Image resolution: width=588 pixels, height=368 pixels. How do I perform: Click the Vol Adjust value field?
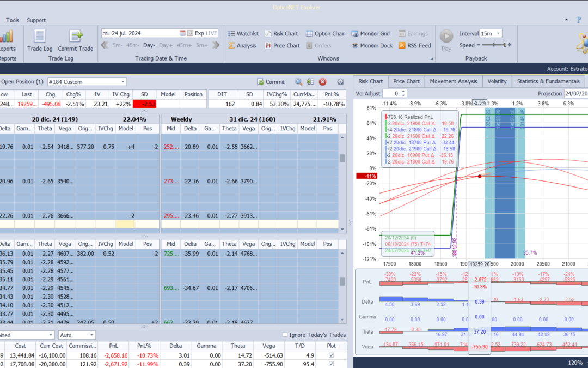click(391, 94)
